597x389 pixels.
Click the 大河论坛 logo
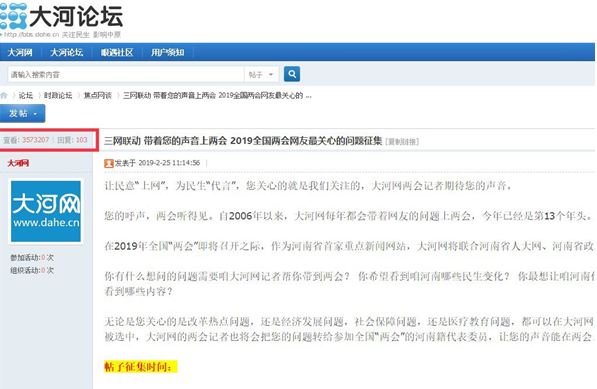[62, 17]
